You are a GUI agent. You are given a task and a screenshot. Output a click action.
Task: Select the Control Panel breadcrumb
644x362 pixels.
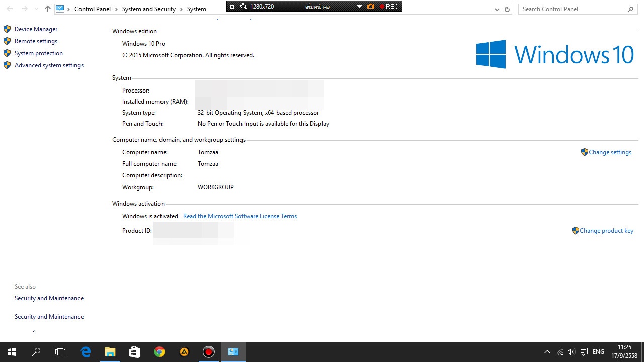tap(93, 9)
